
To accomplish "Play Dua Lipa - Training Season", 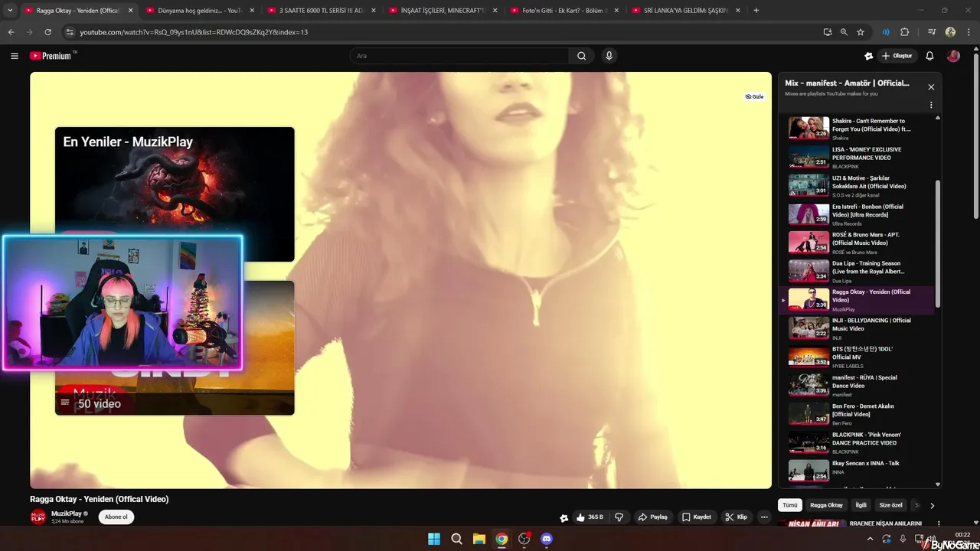I will click(857, 271).
